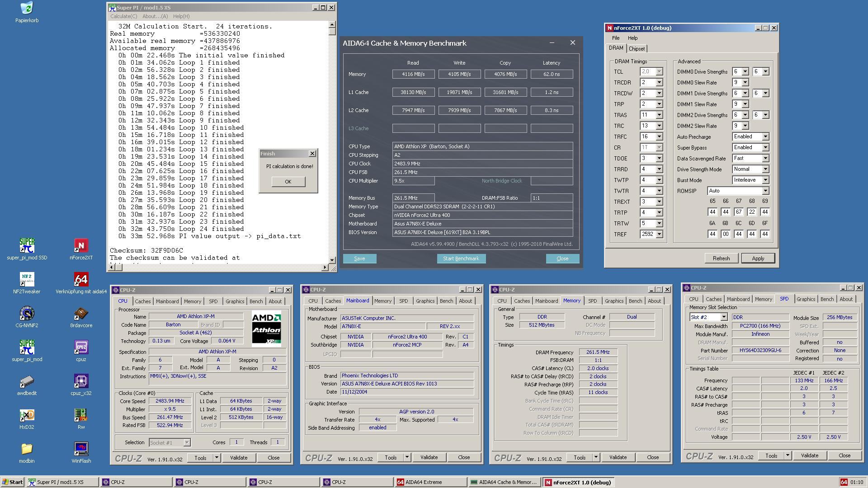Screen dimensions: 868x488
Task: Expand TRAS dropdown in nForce2XT
Action: click(659, 115)
